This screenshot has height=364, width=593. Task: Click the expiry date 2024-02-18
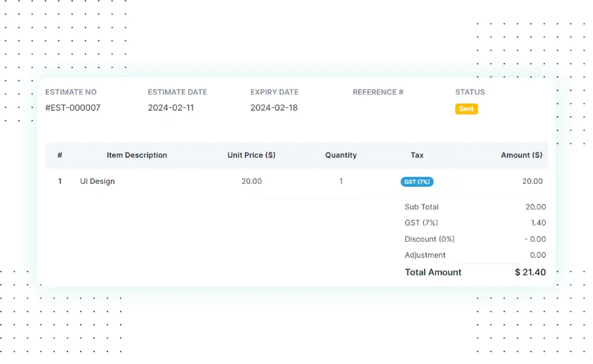(274, 108)
